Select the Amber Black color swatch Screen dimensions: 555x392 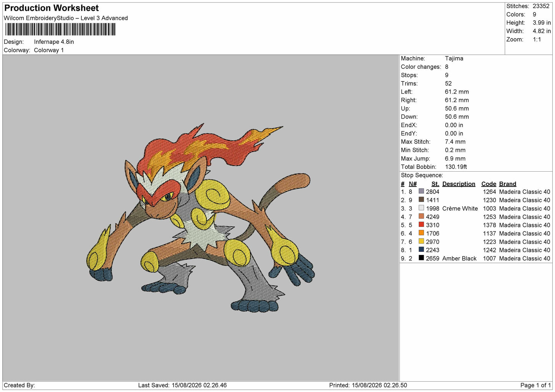point(421,258)
